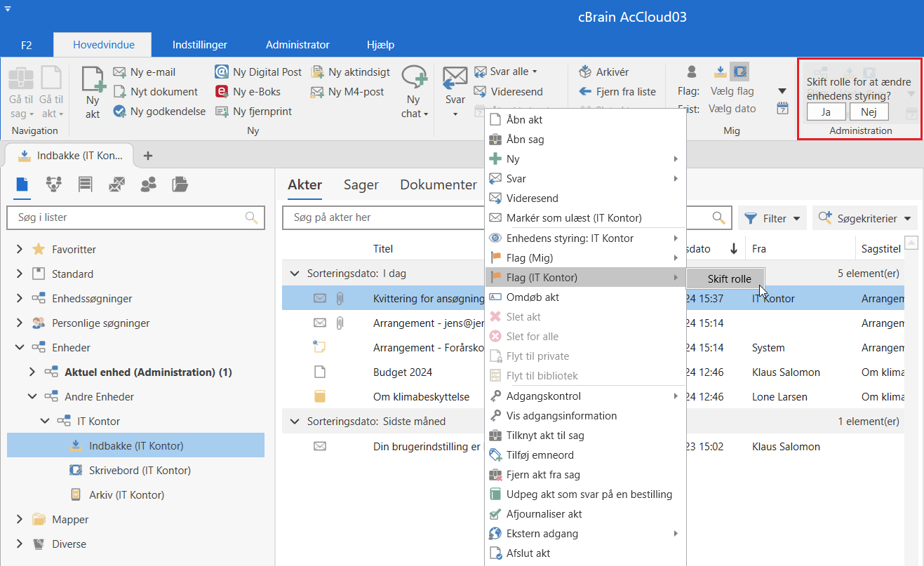This screenshot has height=566, width=924.
Task: Click the Arkivér icon in the ribbon
Action: [585, 72]
